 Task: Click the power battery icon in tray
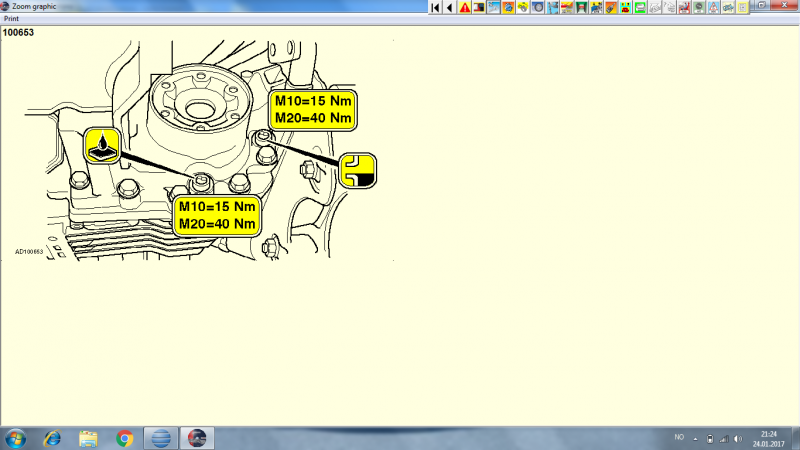point(709,438)
